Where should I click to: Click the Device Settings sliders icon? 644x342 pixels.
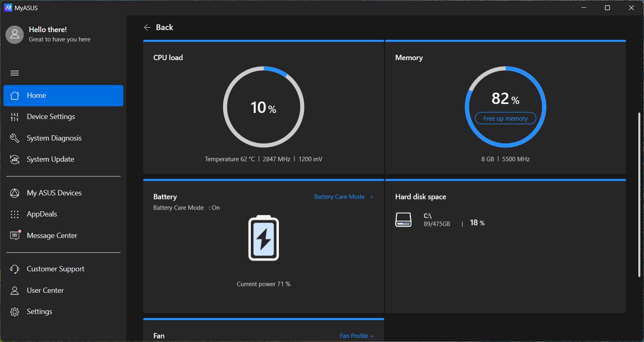pos(15,117)
